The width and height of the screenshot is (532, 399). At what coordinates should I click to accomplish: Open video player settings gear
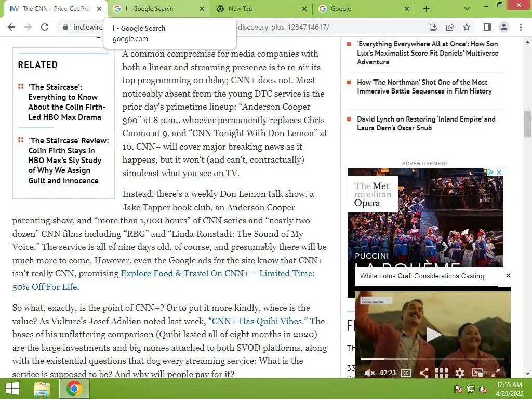tap(459, 373)
